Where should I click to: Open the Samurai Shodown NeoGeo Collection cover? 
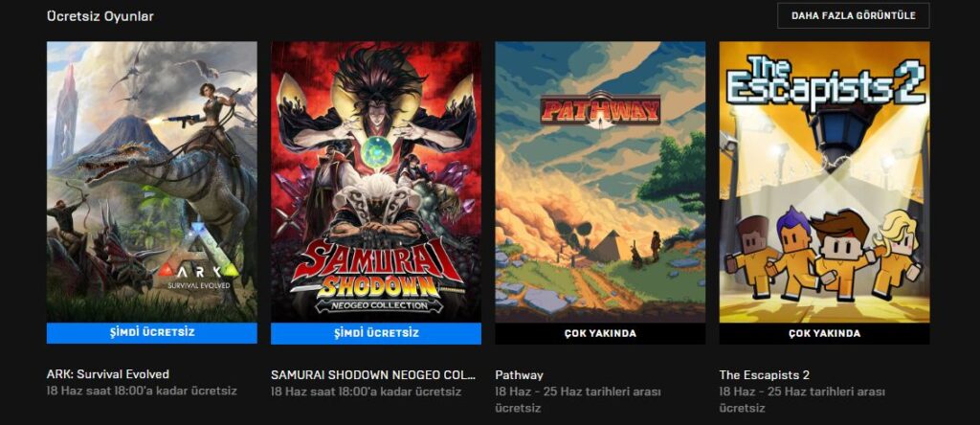(x=375, y=181)
